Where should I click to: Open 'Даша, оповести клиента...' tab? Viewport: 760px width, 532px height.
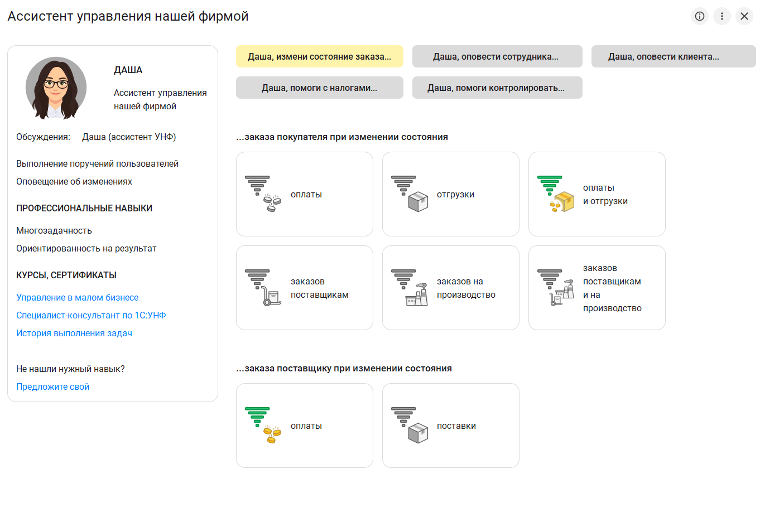(673, 56)
